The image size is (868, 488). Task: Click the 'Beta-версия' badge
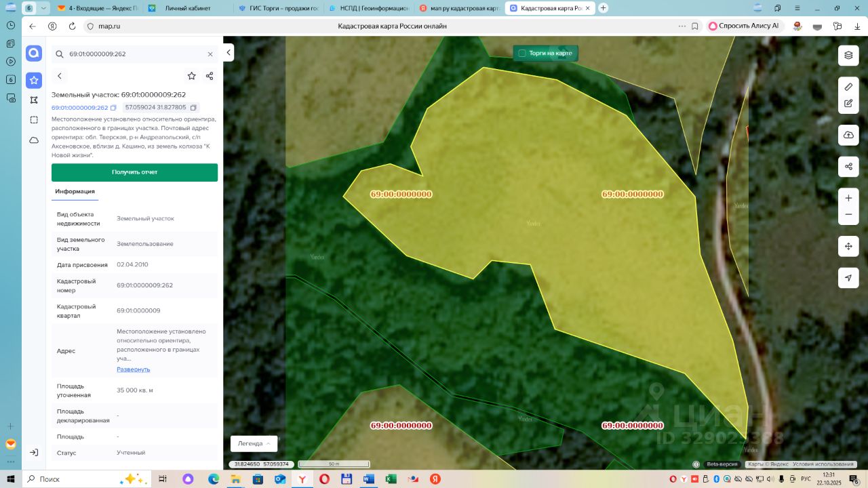(722, 464)
